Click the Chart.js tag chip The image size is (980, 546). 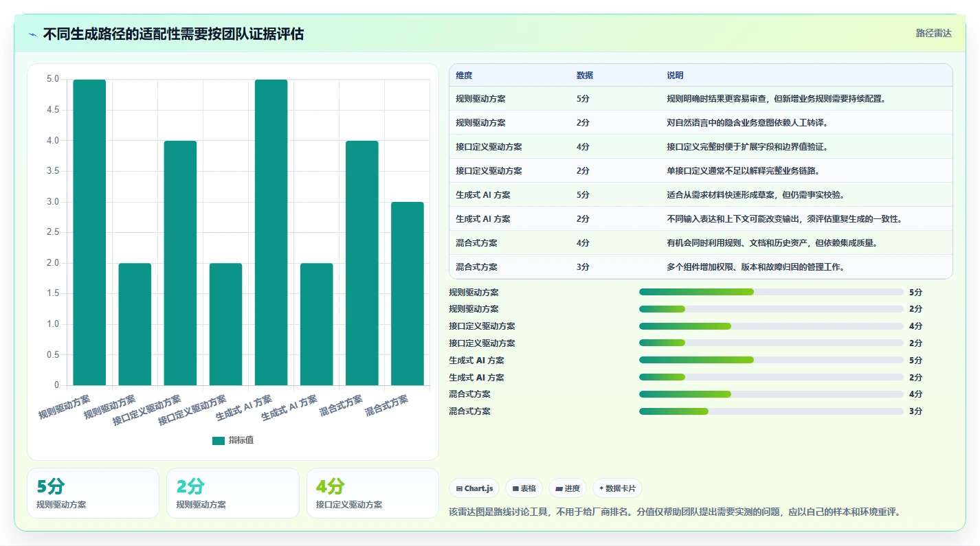click(474, 488)
